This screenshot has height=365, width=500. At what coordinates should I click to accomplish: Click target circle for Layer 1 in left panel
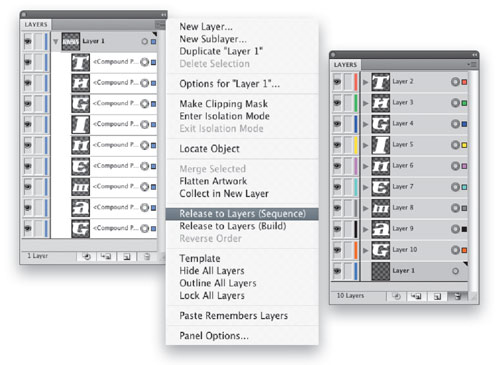pyautogui.click(x=144, y=42)
